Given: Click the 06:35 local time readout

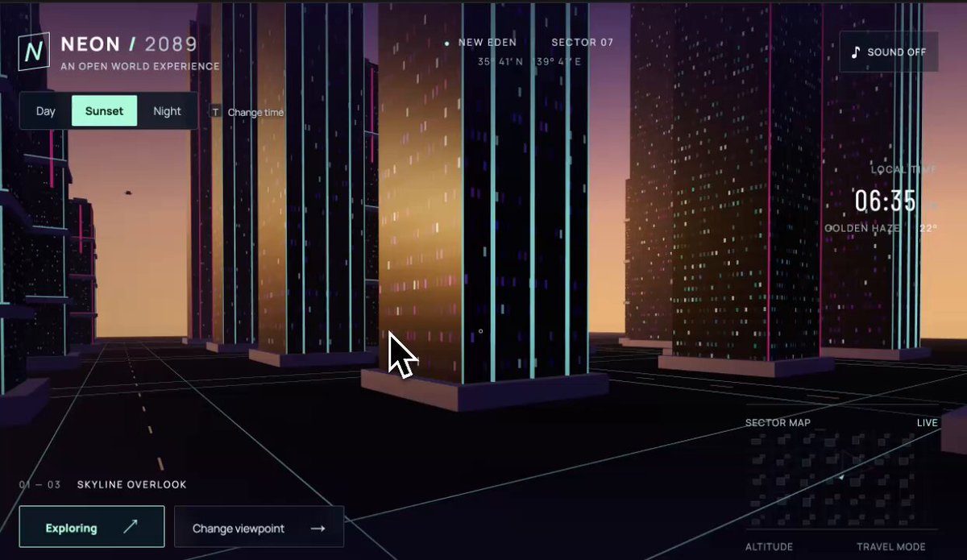Looking at the screenshot, I should [x=886, y=201].
